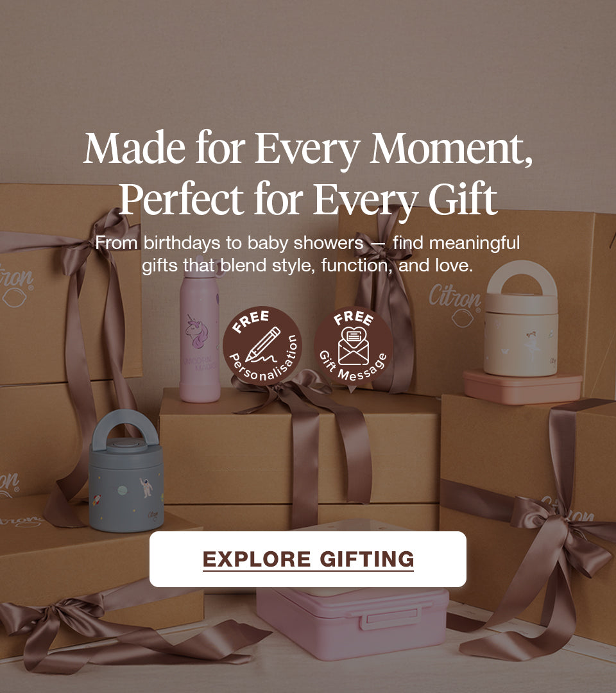Screen dimensions: 616x693
Task: Click the Citron lemon logo beside cream jar
Action: pyautogui.click(x=455, y=305)
